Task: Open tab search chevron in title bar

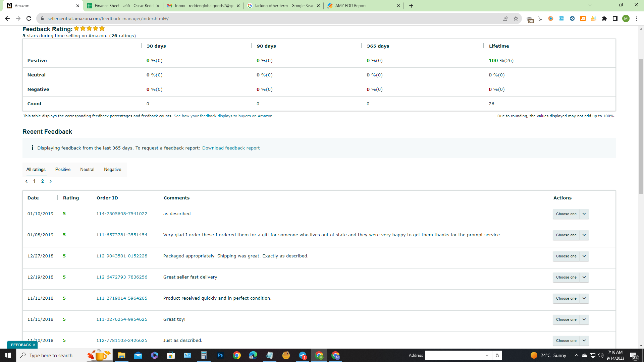Action: [590, 5]
